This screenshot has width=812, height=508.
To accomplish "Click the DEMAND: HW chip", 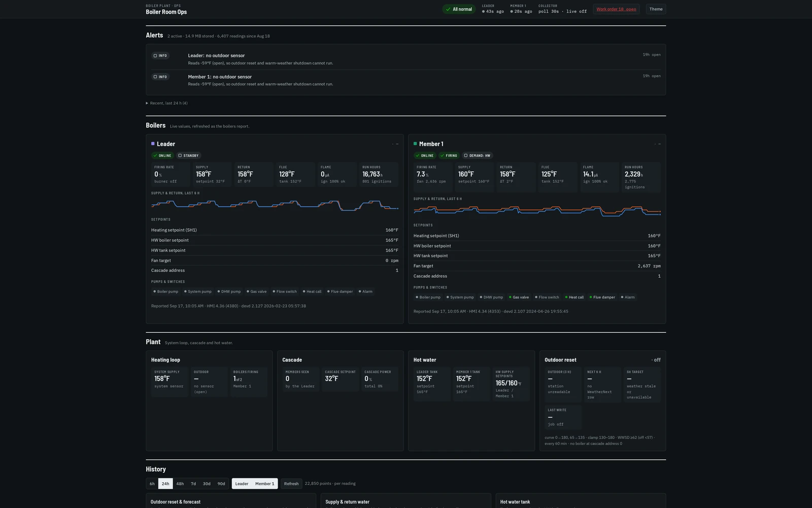I will pos(478,155).
